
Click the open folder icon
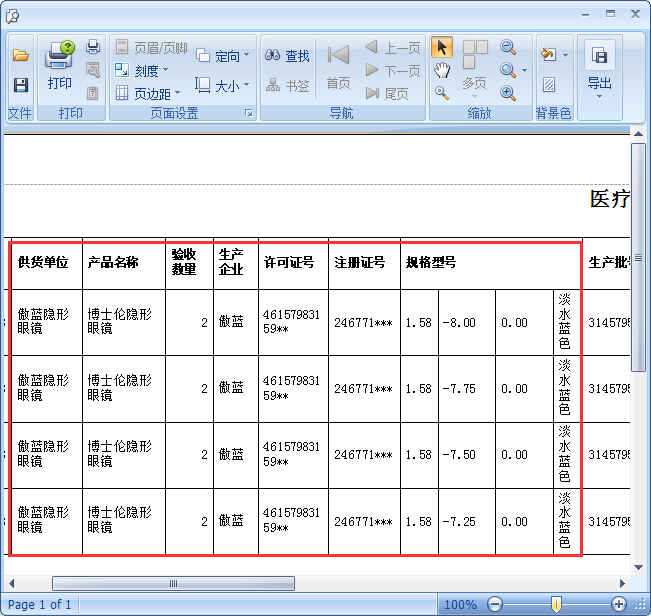click(20, 56)
